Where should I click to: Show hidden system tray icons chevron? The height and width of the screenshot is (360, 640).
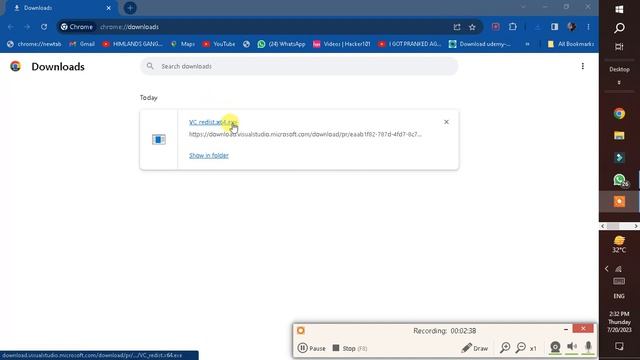[607, 269]
